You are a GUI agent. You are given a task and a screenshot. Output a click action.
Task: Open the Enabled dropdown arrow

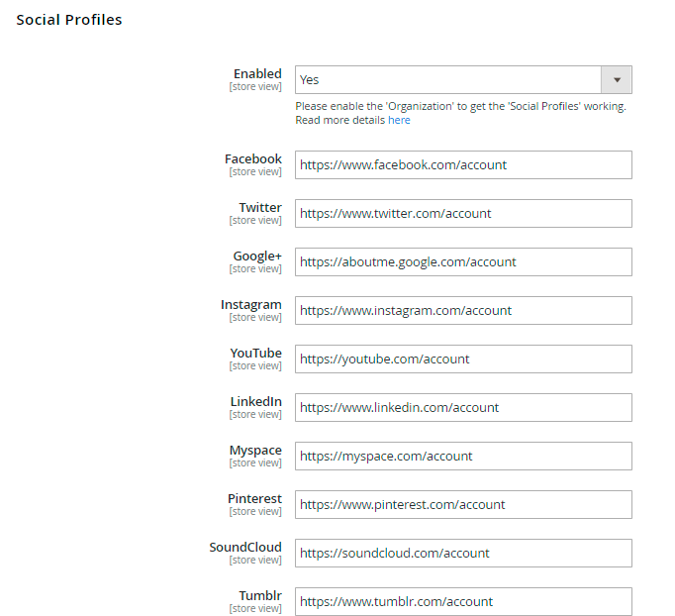pos(617,79)
